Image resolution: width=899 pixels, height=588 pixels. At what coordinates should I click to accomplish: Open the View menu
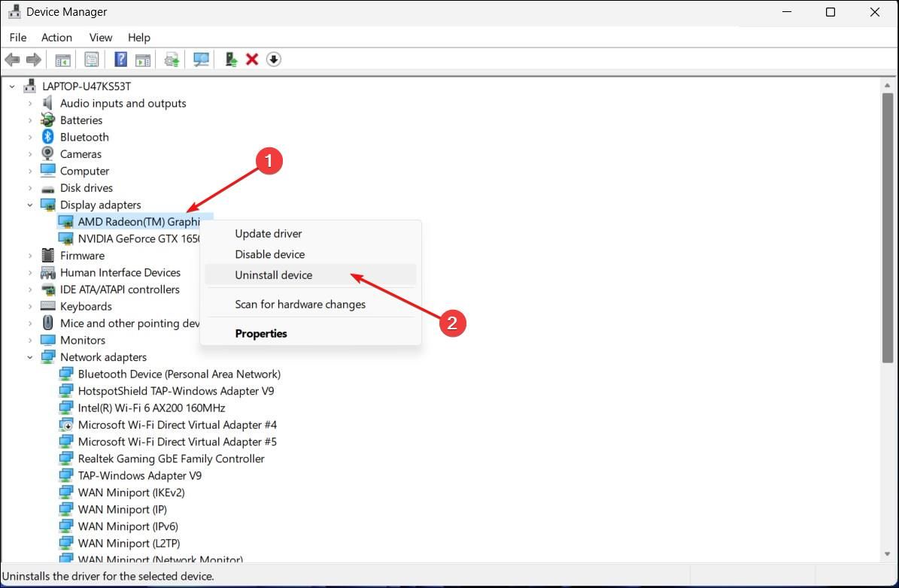tap(100, 37)
